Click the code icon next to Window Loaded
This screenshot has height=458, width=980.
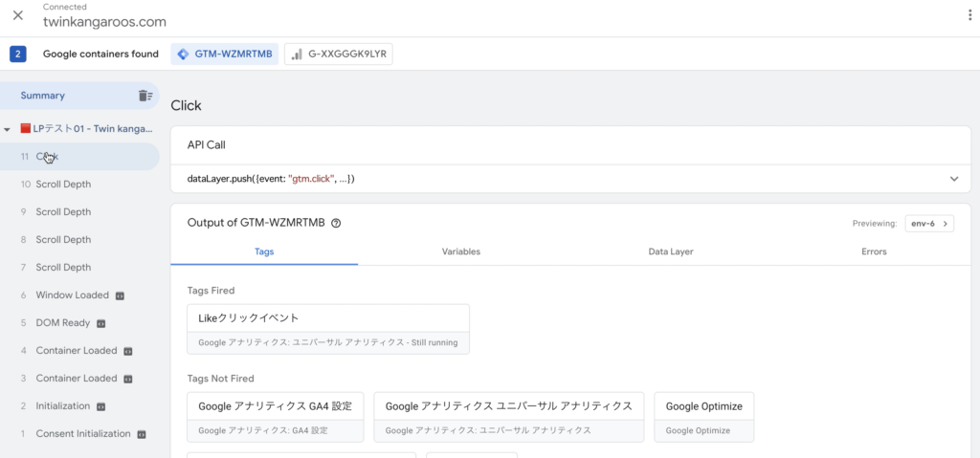[120, 295]
